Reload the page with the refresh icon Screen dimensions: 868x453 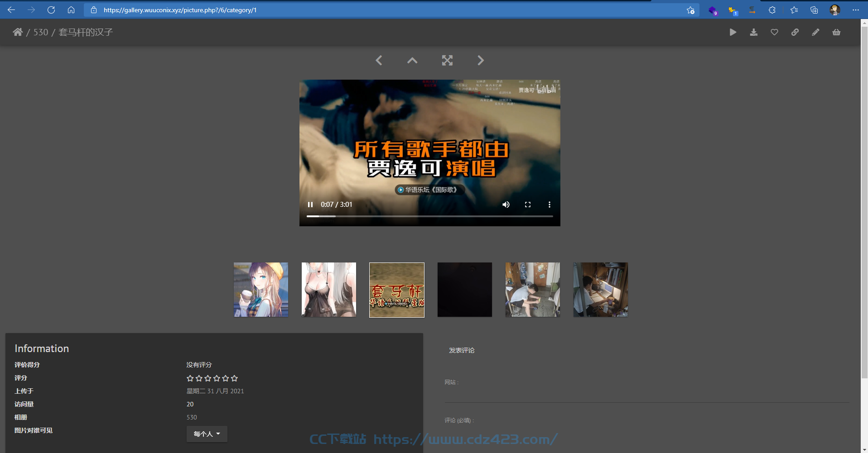[51, 10]
